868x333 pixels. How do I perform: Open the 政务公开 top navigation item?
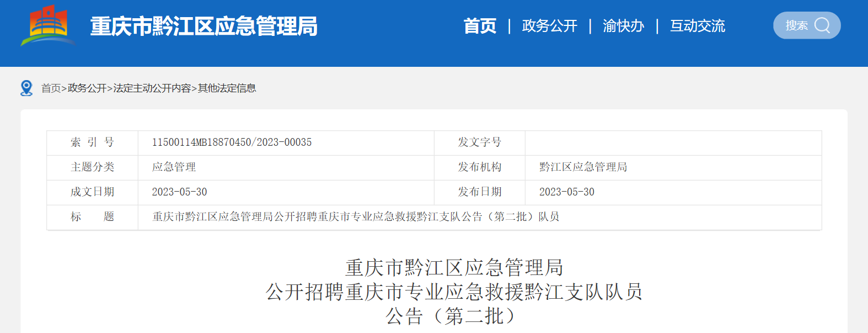click(549, 26)
